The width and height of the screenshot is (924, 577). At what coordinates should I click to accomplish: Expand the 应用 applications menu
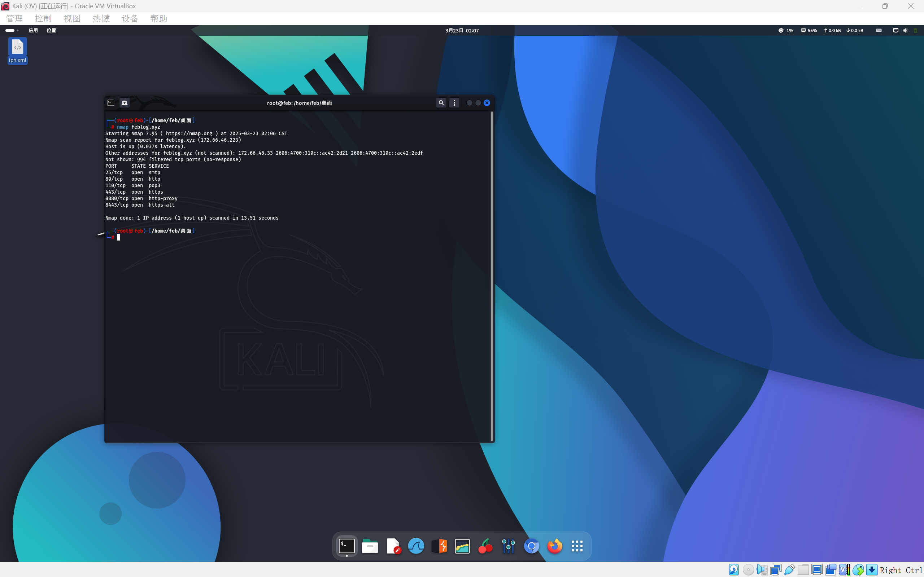pos(33,31)
